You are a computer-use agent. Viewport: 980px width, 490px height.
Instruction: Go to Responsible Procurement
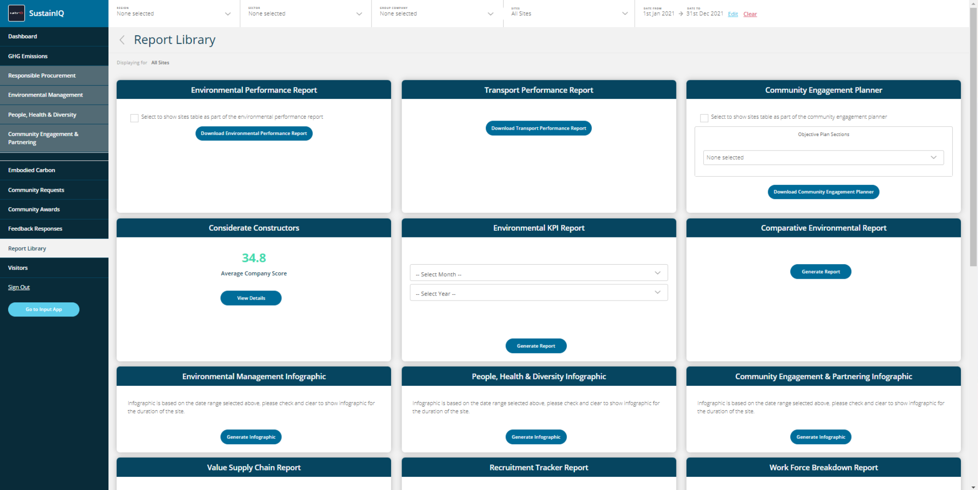(54, 76)
